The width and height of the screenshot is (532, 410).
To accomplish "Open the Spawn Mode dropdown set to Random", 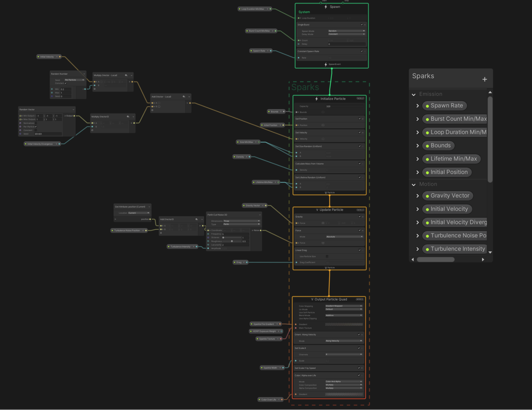I will pyautogui.click(x=346, y=31).
